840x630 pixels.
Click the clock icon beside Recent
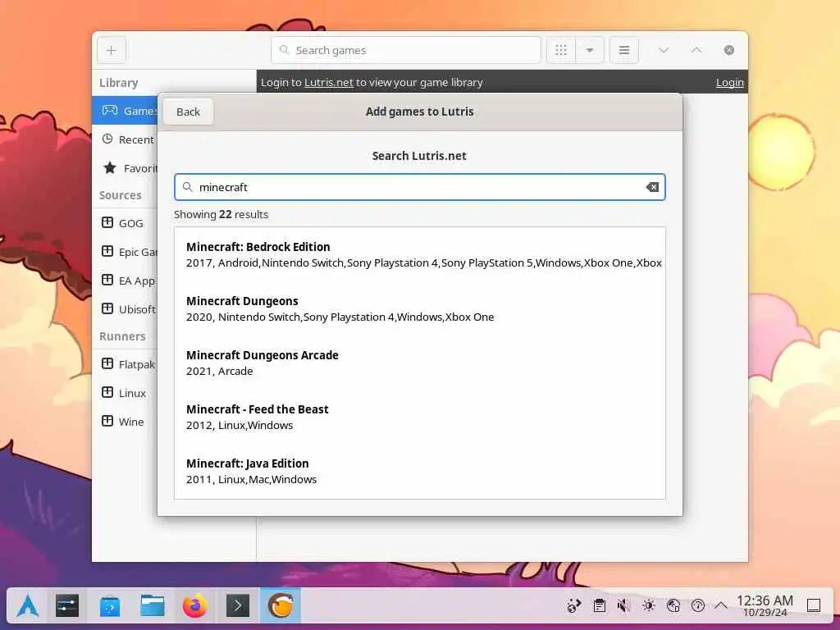pyautogui.click(x=107, y=139)
